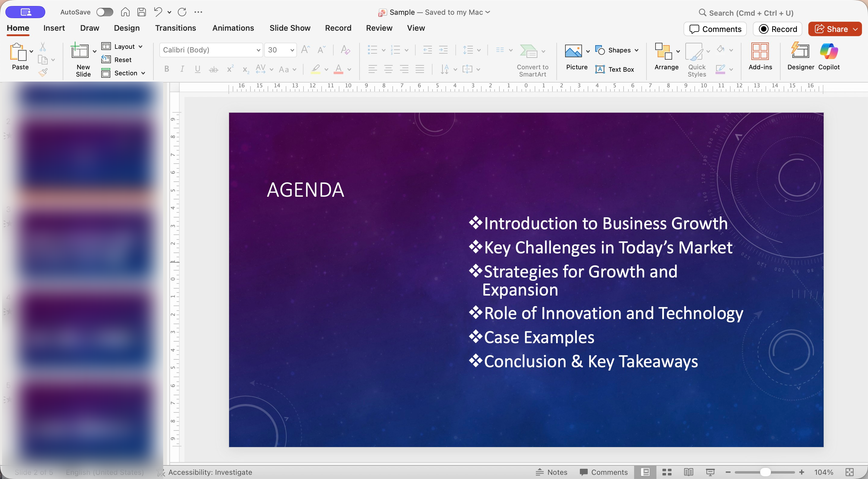Click the Search field in title bar
The image size is (868, 479).
coord(751,13)
